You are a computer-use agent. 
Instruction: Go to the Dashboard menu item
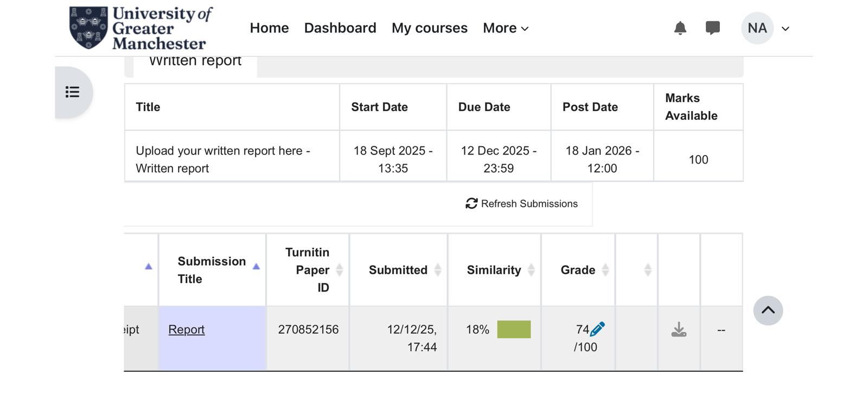point(340,28)
